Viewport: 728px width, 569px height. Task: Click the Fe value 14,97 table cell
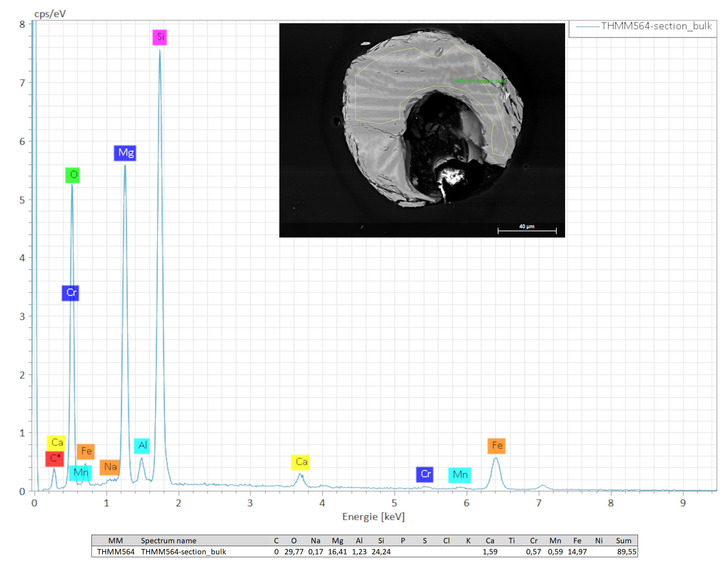577,552
